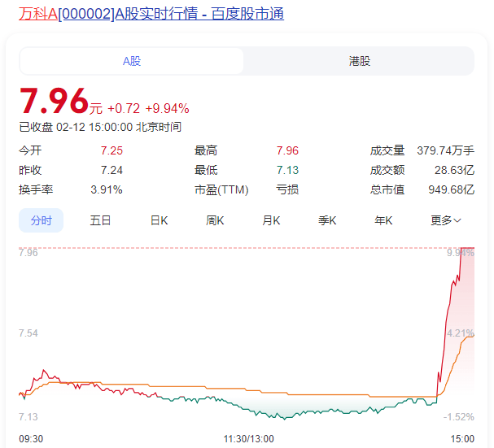Click the 今开 value 7.25

point(111,150)
